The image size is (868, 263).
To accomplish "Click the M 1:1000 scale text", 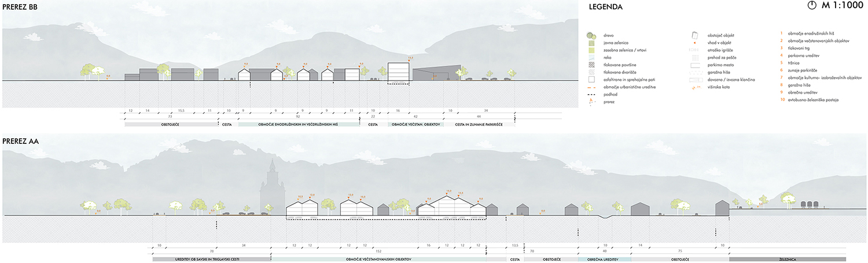I will coord(842,6).
